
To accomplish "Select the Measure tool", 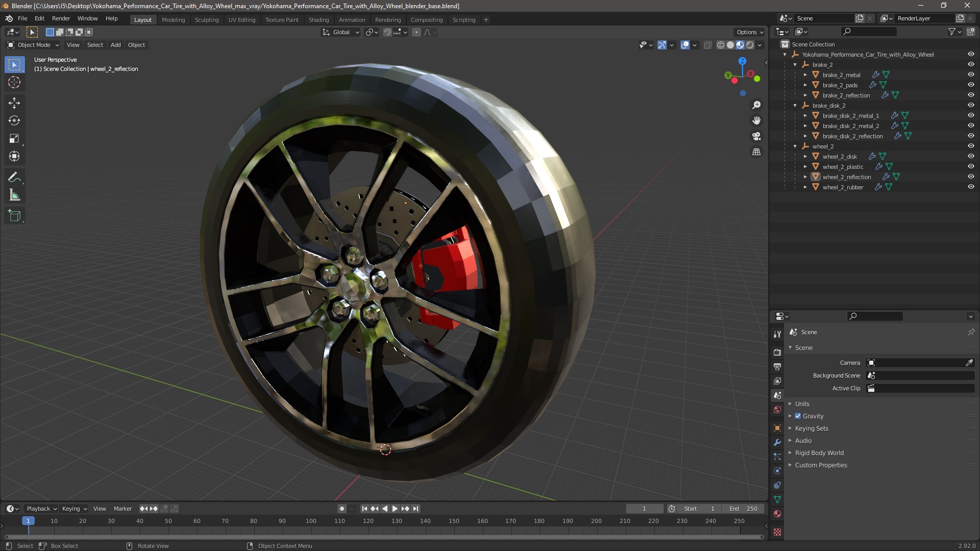I will pos(14,195).
